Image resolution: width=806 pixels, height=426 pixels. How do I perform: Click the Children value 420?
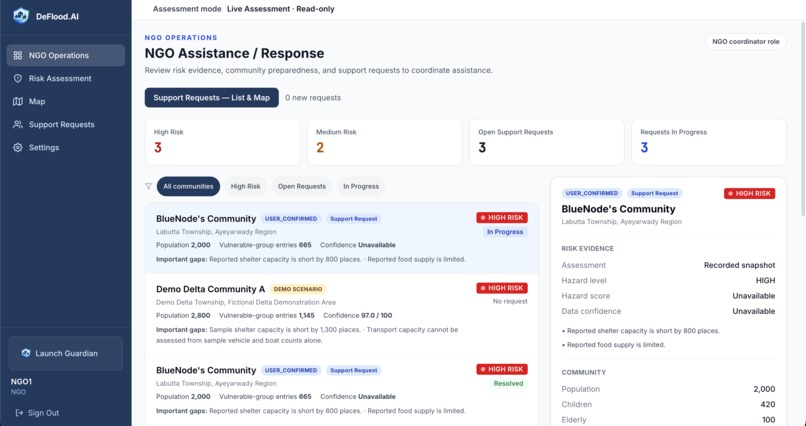pyautogui.click(x=767, y=404)
